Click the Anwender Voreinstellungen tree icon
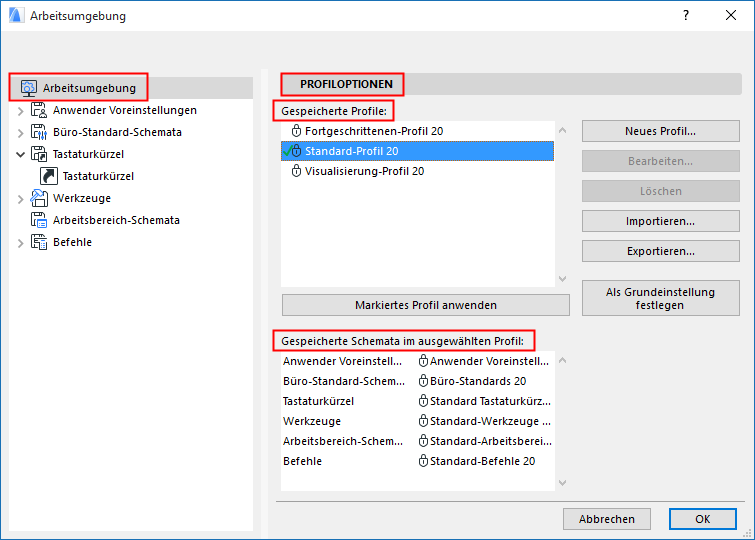This screenshot has width=755, height=540. point(39,110)
